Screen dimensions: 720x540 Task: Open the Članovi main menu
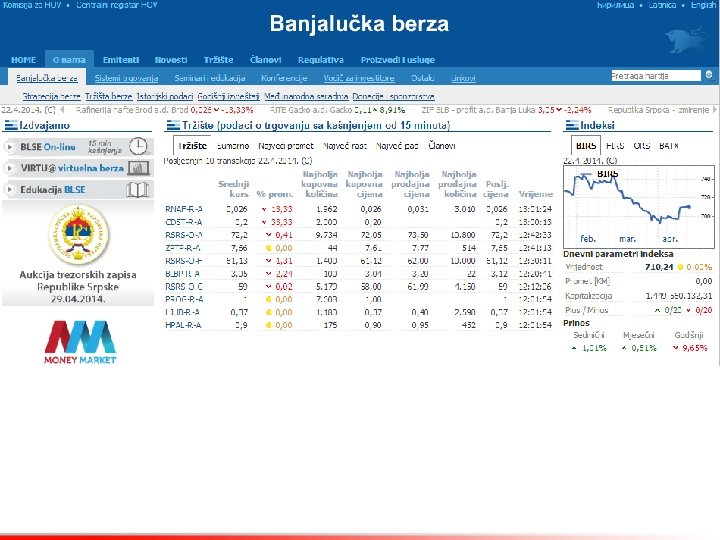265,60
